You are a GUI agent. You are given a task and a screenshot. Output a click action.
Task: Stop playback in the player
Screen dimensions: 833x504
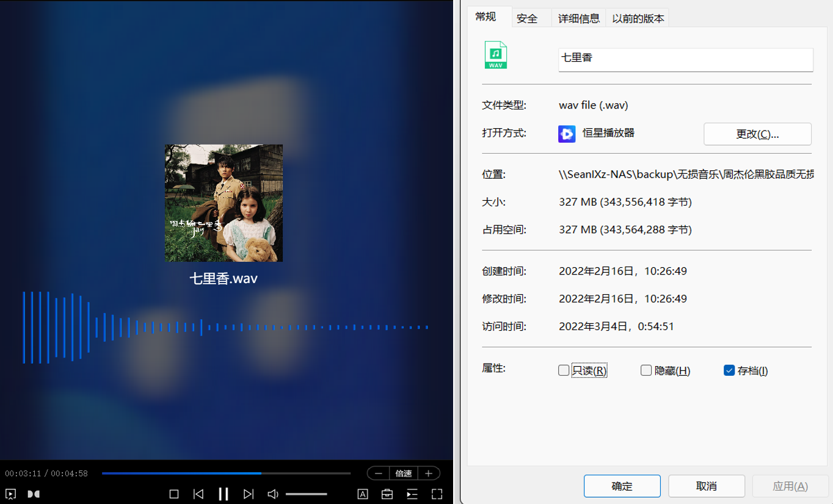174,494
